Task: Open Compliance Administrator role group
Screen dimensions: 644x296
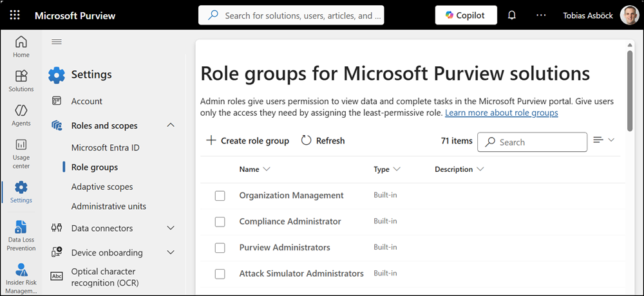Action: 290,221
